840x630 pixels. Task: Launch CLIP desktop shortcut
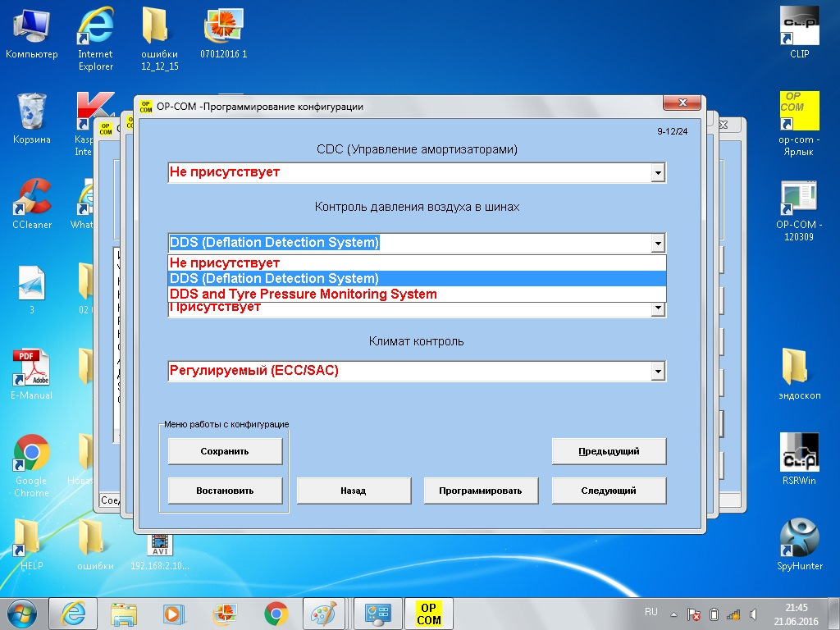(799, 33)
